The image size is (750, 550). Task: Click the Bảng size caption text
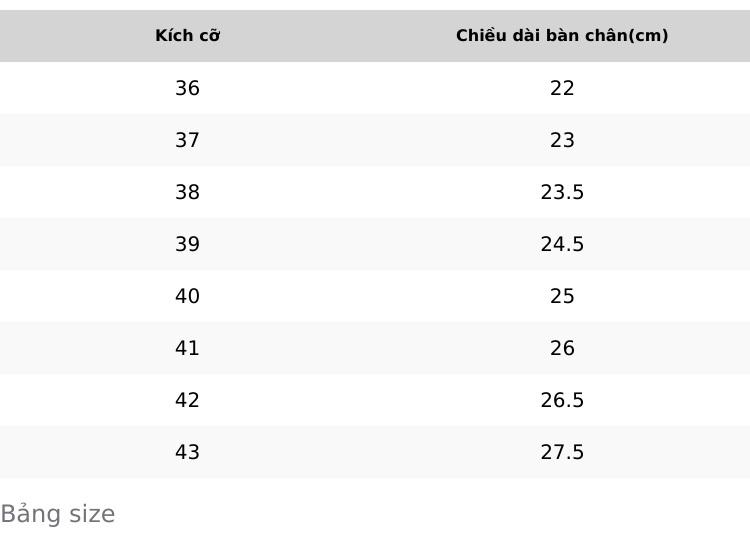coord(58,515)
